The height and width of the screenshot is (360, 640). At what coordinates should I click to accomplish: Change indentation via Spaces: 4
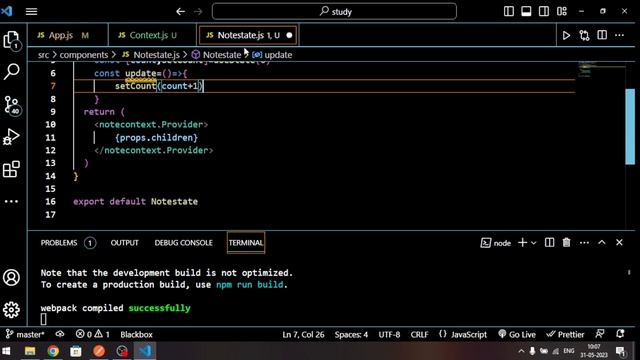click(x=351, y=334)
